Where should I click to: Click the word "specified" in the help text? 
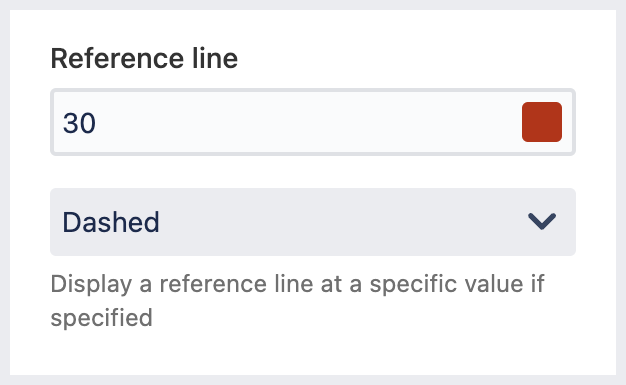102,318
